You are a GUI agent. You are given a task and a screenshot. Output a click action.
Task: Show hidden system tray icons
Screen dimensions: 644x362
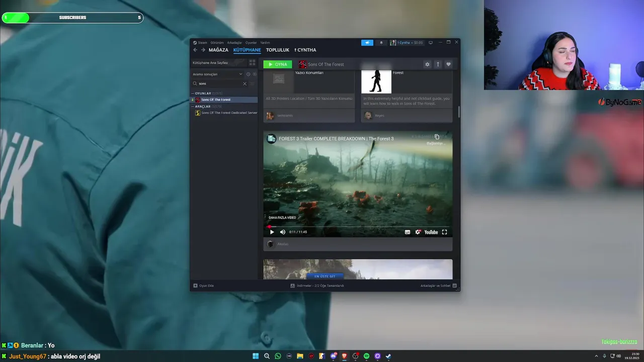pos(597,356)
